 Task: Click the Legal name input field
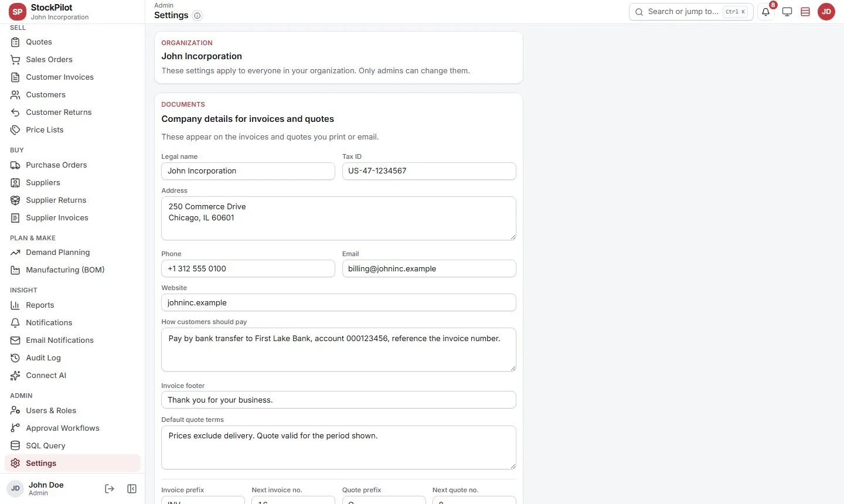(248, 171)
